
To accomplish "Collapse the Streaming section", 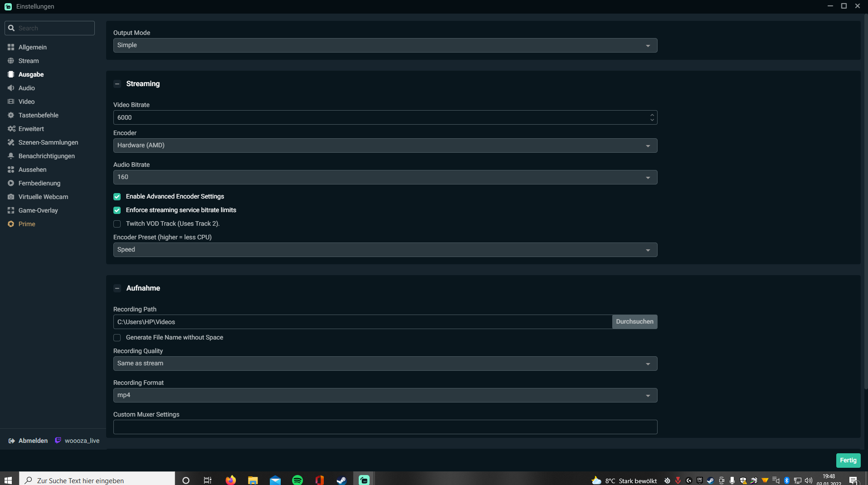I will tap(117, 84).
